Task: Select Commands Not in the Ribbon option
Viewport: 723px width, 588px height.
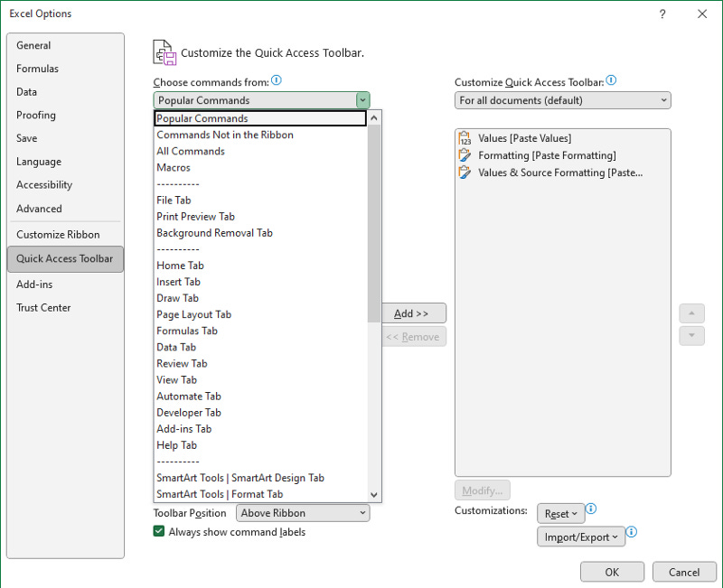Action: pyautogui.click(x=260, y=135)
